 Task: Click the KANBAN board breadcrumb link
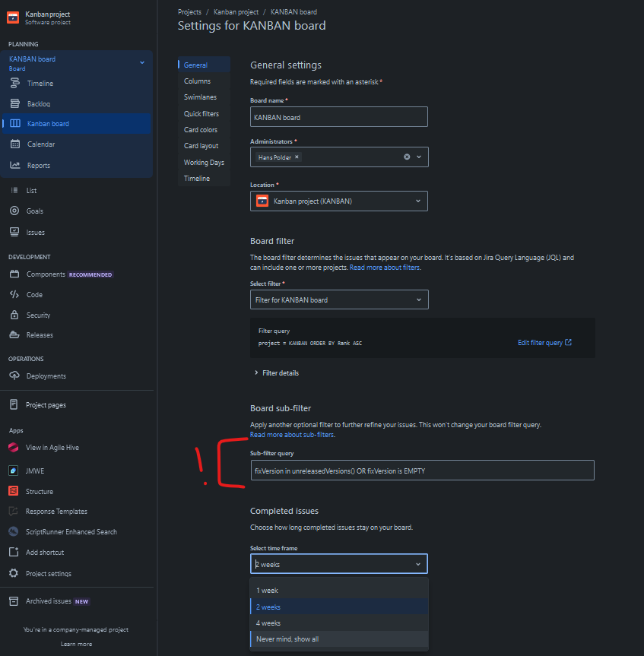[293, 11]
